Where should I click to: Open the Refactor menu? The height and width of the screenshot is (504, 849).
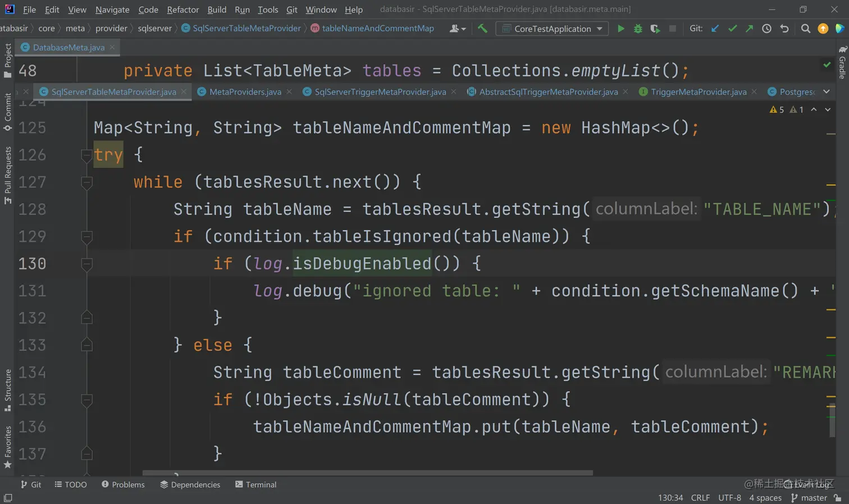pyautogui.click(x=183, y=10)
